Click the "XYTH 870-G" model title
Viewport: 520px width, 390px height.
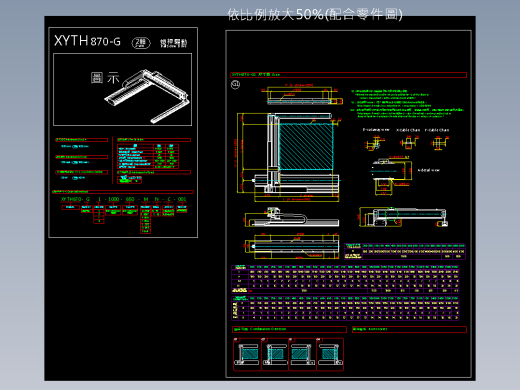[87, 41]
